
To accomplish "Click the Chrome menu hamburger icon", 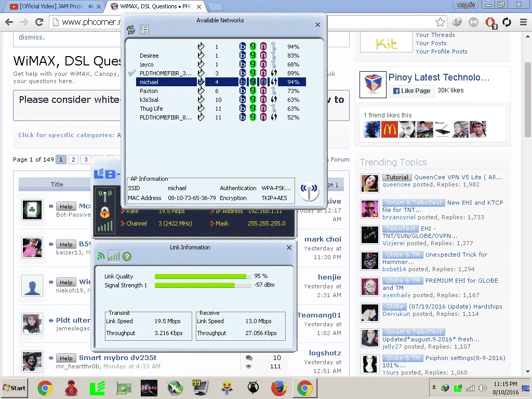I will click(x=523, y=22).
